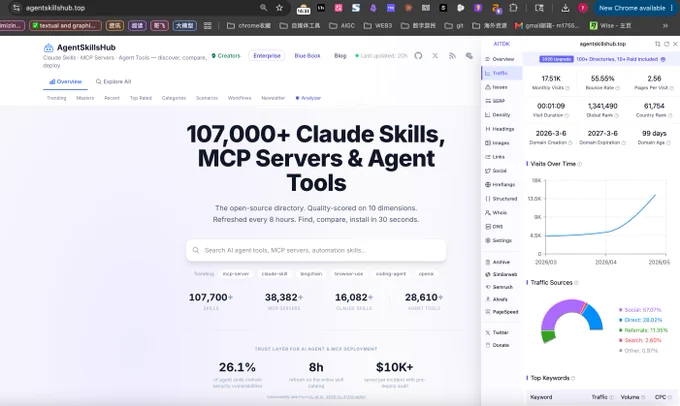Open Archive link in AITDK sidebar
Viewport: 680px width, 406px height.
pyautogui.click(x=497, y=262)
